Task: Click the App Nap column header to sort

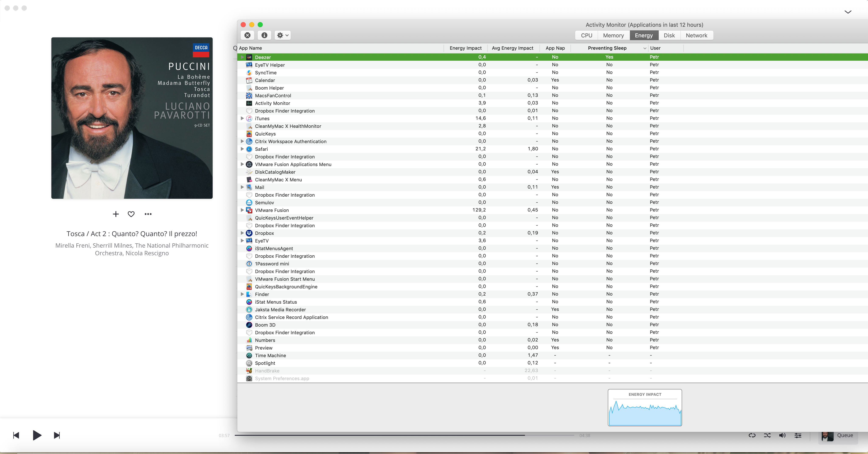Action: [555, 48]
